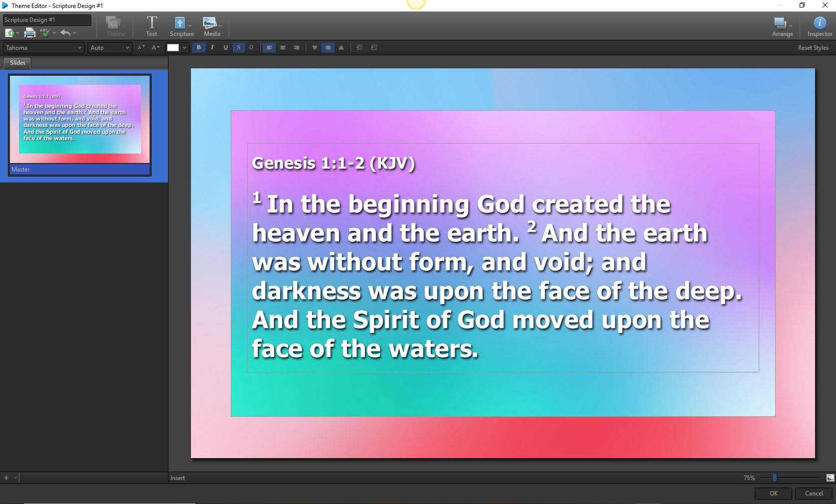Screen dimensions: 836x504
Task: Confirm changes with the OK button
Action: tap(772, 493)
